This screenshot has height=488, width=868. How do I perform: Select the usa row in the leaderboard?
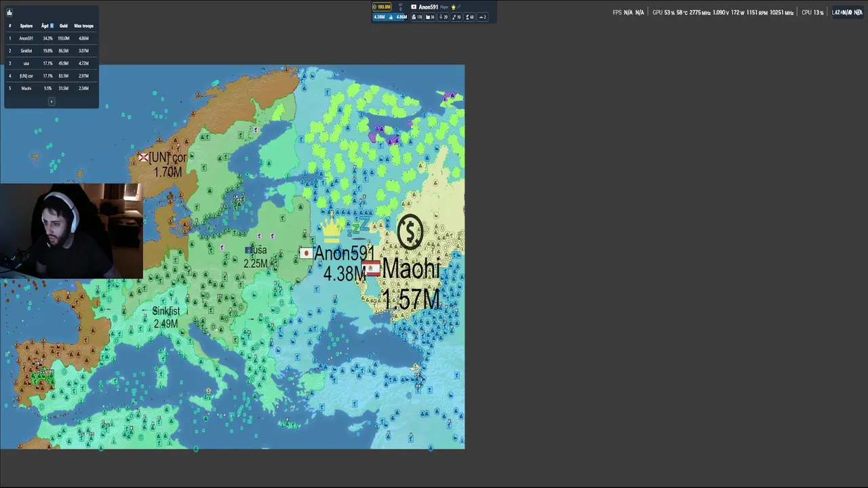tap(52, 63)
